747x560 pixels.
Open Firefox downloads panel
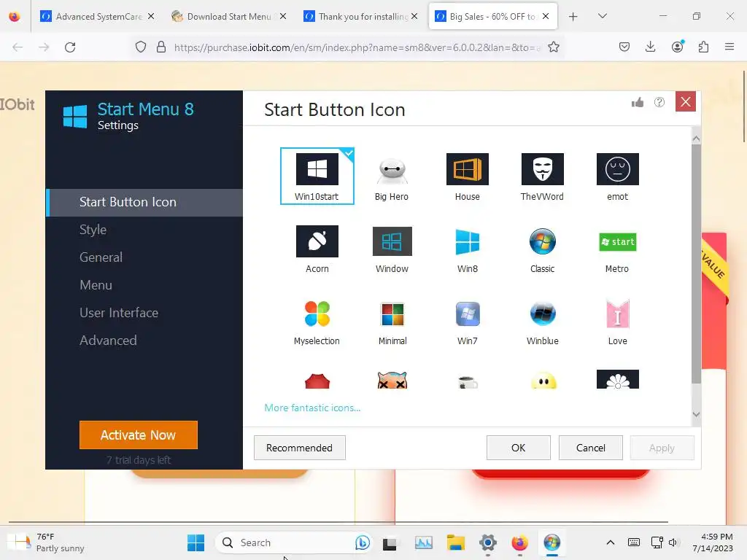point(650,47)
